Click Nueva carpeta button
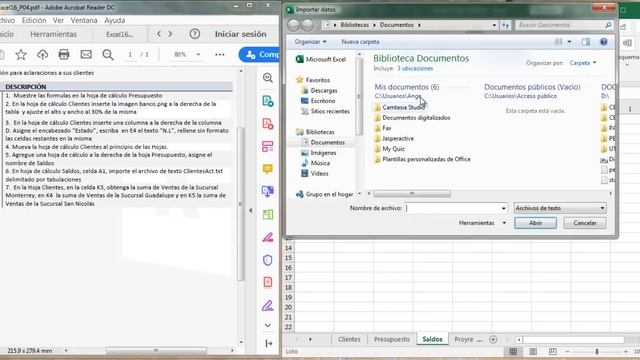This screenshot has width=640, height=360. tap(360, 42)
